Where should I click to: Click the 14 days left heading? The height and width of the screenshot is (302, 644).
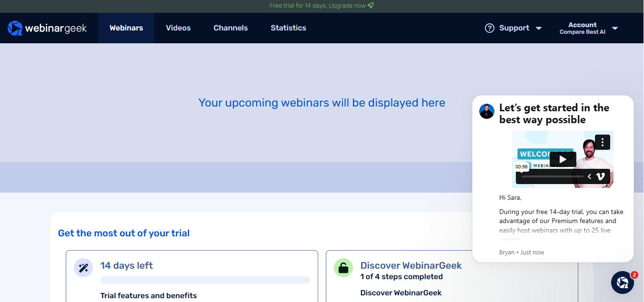click(x=127, y=265)
